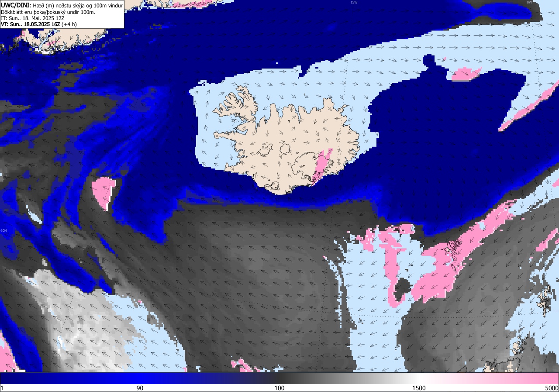The height and width of the screenshot is (392, 559).
Task: Click the '1' label on the color scale
Action: [2, 388]
